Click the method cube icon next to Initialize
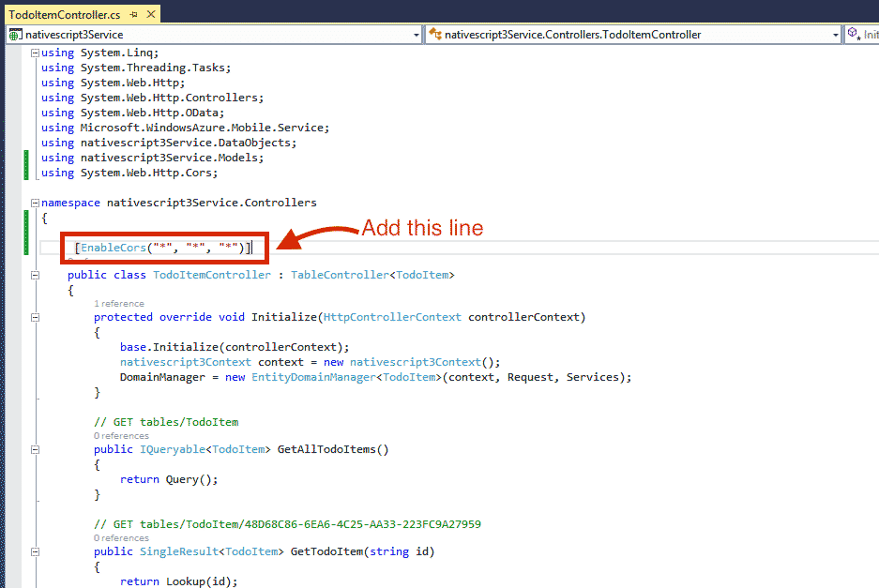The image size is (879, 588). coord(850,34)
